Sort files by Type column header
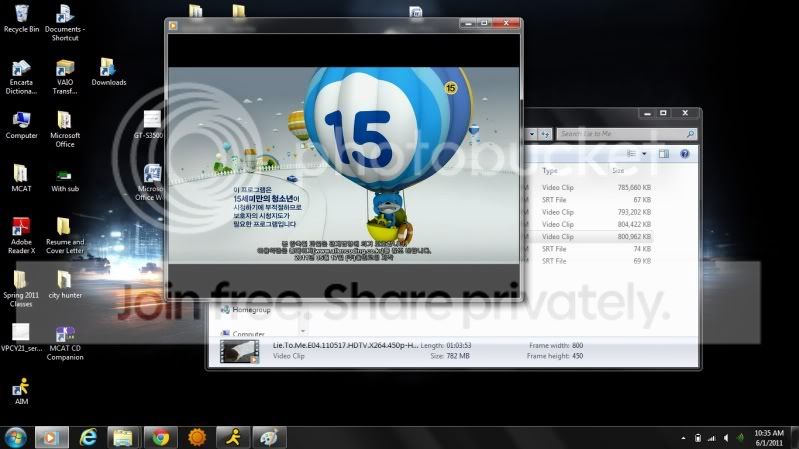This screenshot has width=799, height=449. [x=550, y=171]
